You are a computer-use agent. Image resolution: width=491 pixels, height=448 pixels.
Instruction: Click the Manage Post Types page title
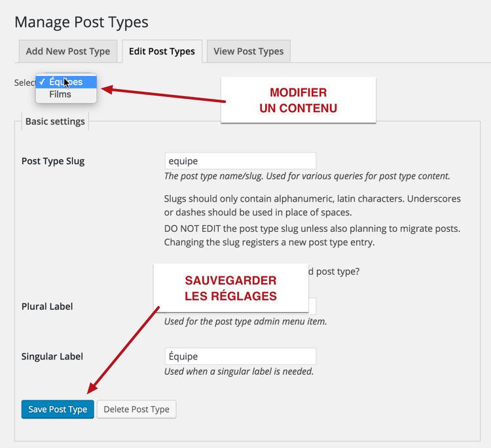point(81,22)
